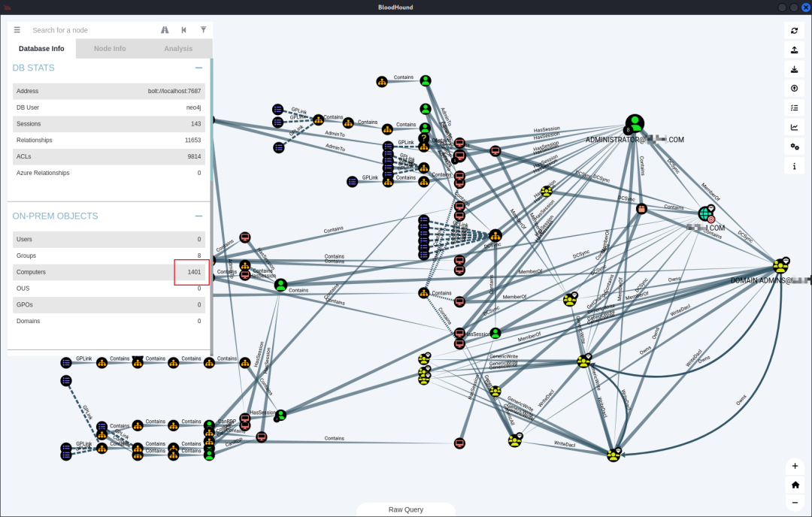Zoom out with the minus icon
The image size is (812, 517).
[795, 503]
